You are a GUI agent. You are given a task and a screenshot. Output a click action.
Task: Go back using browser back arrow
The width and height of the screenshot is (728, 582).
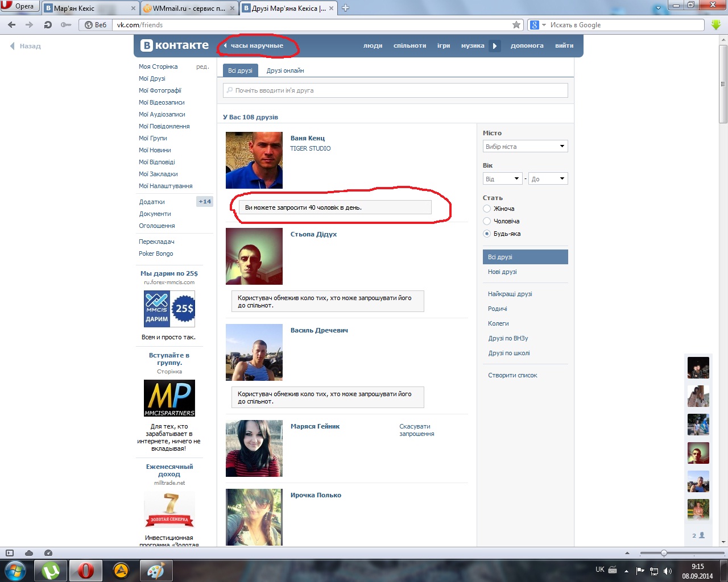pos(12,25)
